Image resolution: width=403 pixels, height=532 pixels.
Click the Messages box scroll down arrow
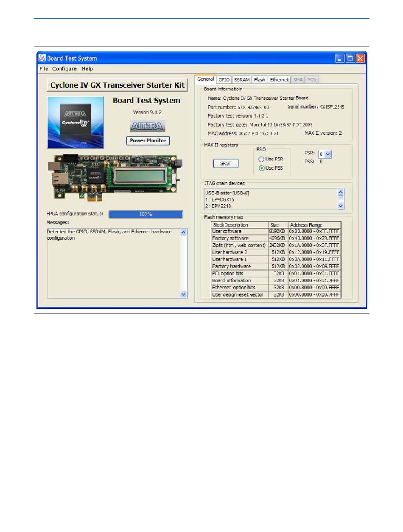183,294
